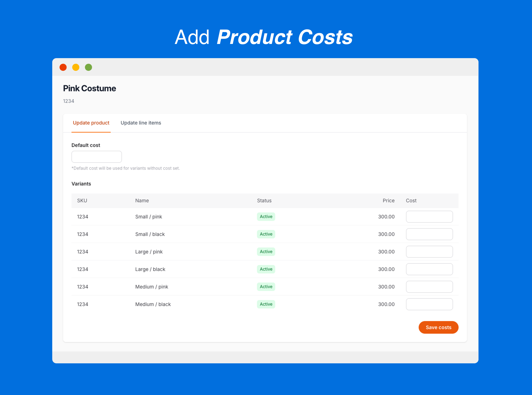Click the Price column header
The height and width of the screenshot is (395, 532).
click(388, 201)
